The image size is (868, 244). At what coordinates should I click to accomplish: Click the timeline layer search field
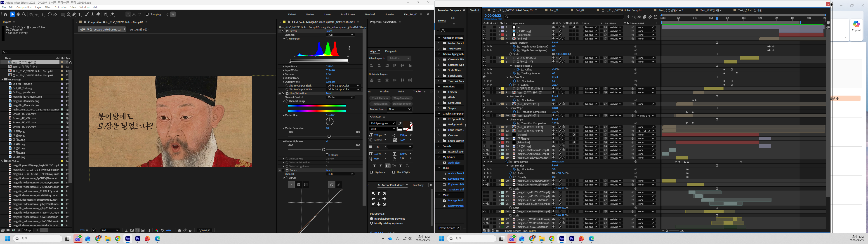564,17
